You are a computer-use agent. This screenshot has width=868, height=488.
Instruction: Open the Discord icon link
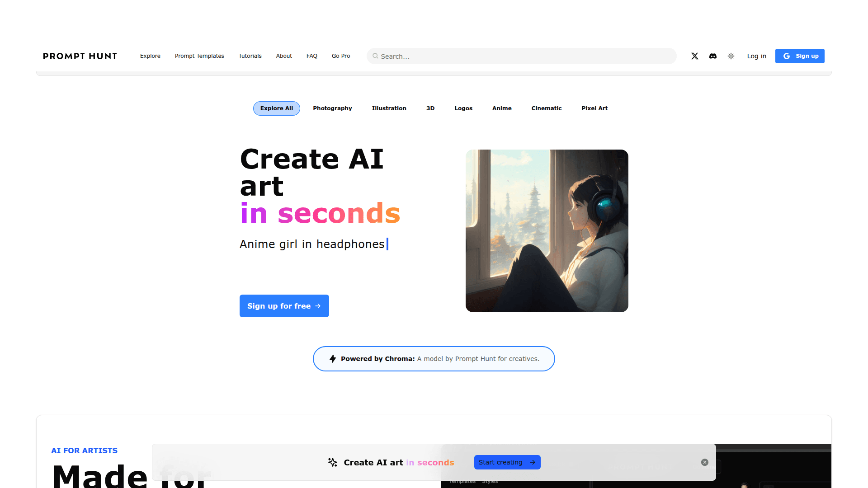coord(713,56)
